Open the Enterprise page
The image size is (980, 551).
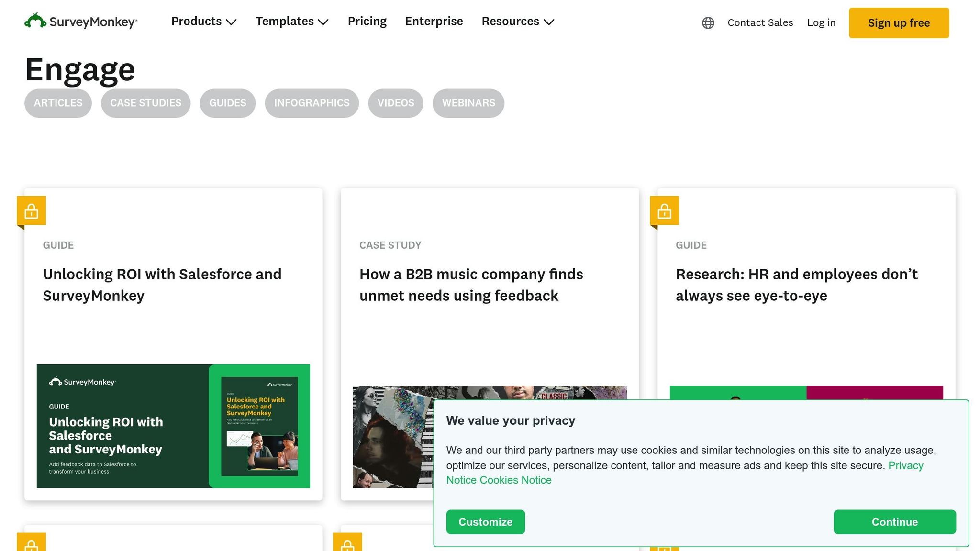(x=434, y=22)
